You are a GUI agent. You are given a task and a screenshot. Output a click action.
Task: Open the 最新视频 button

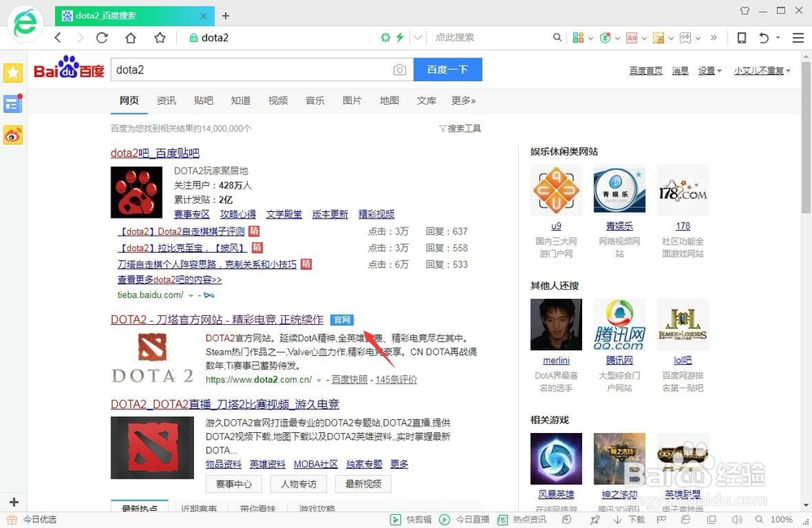click(x=364, y=484)
